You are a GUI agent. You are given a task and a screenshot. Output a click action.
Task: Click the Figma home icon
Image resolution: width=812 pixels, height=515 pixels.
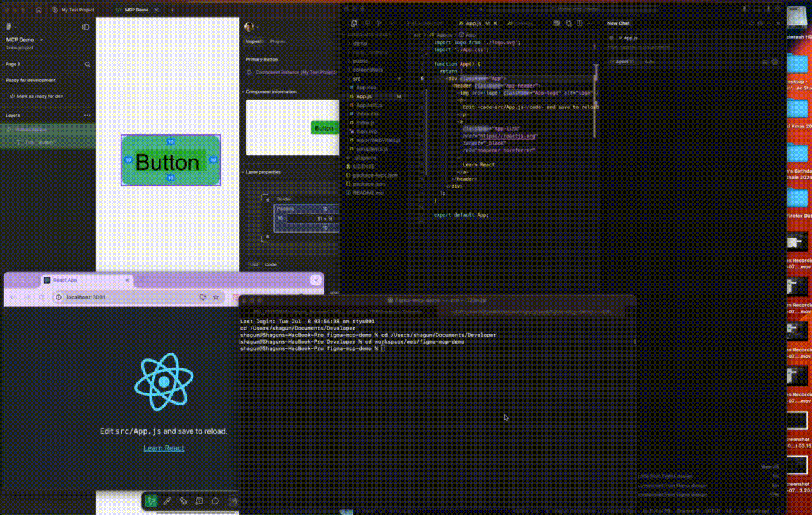point(39,10)
